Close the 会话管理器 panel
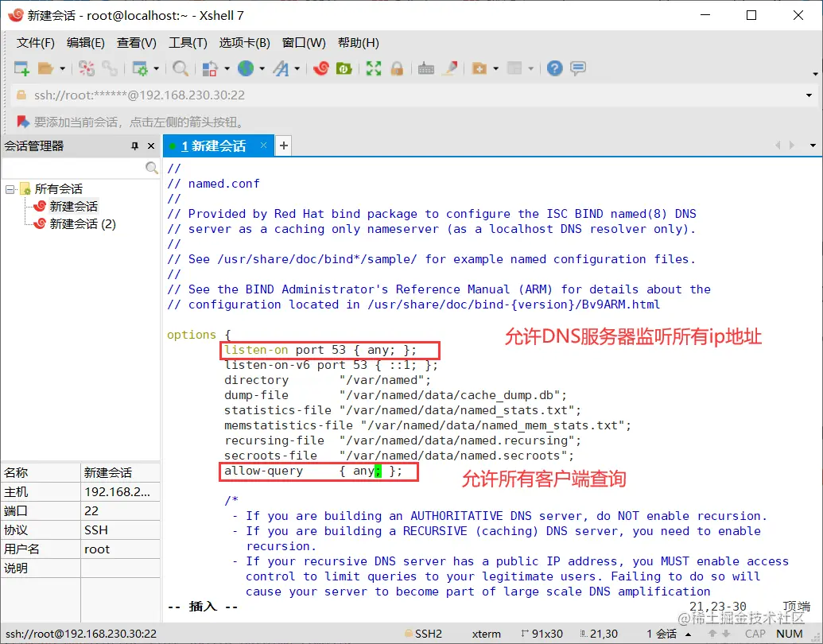The height and width of the screenshot is (644, 823). (151, 146)
